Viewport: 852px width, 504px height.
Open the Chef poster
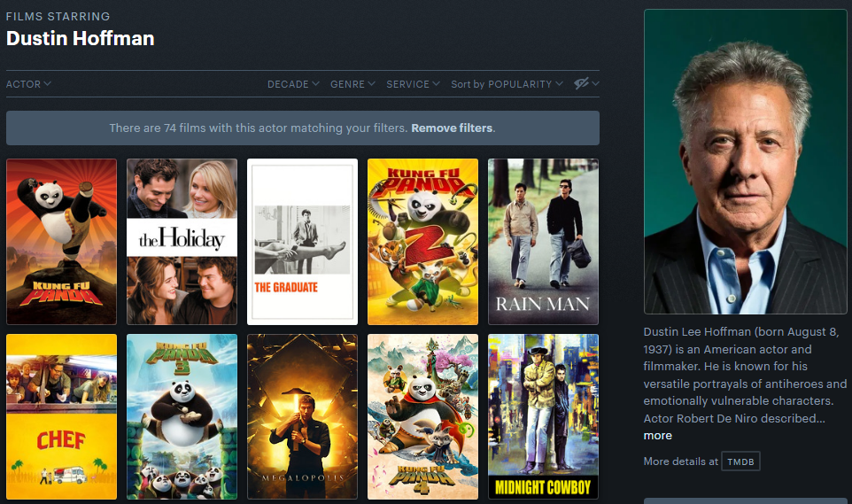pyautogui.click(x=61, y=417)
